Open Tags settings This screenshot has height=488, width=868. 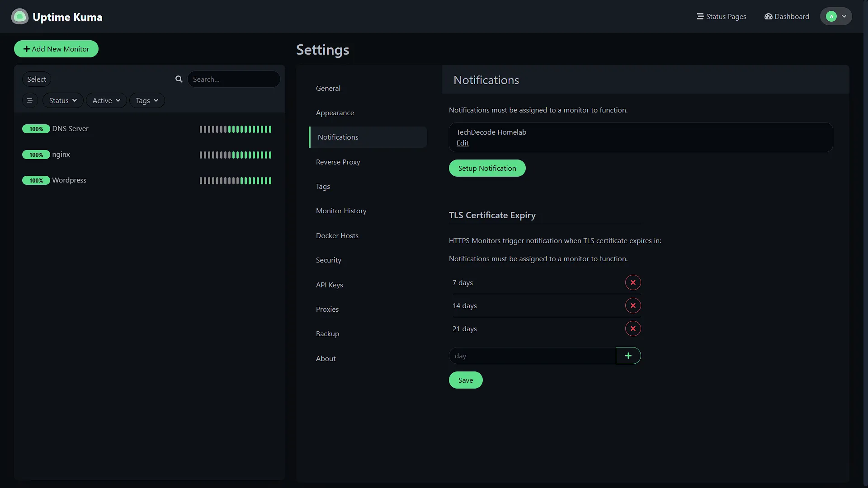[368, 186]
